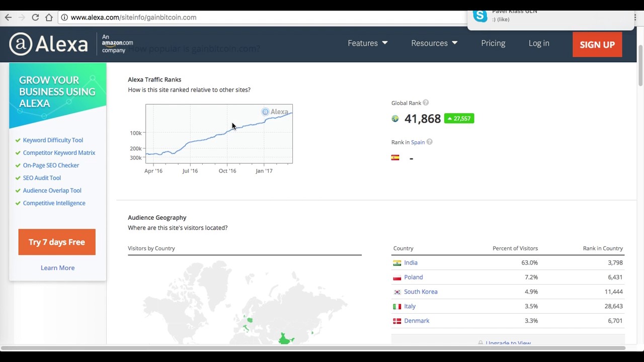Screen dimensions: 644x362
Task: Click Denmark's rank in country 6,701
Action: click(x=615, y=321)
